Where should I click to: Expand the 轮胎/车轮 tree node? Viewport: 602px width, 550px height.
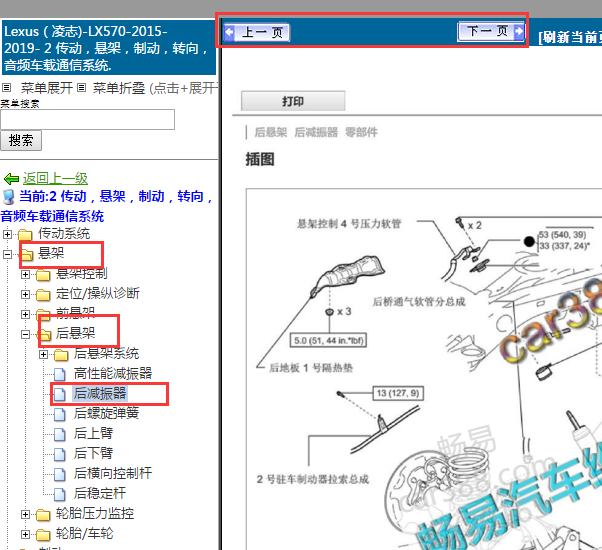(25, 534)
